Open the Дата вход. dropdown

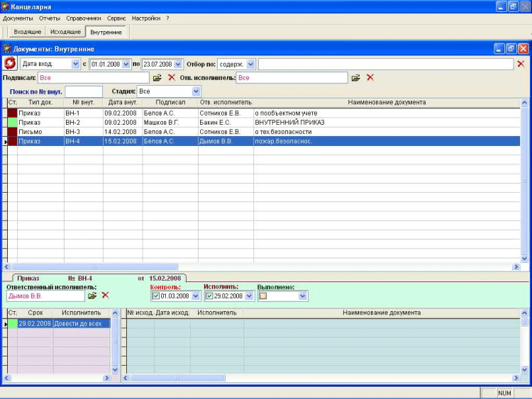(x=76, y=64)
